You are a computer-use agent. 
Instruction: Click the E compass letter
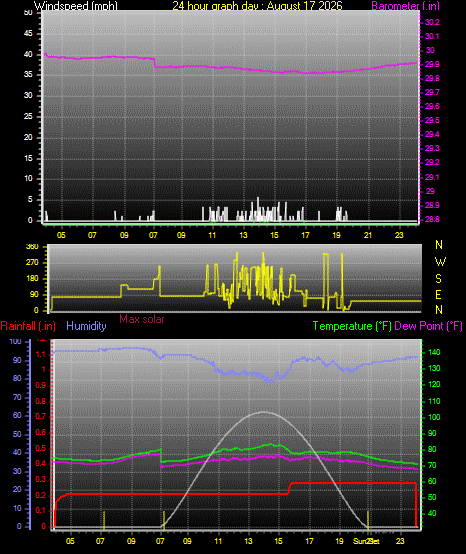click(438, 294)
